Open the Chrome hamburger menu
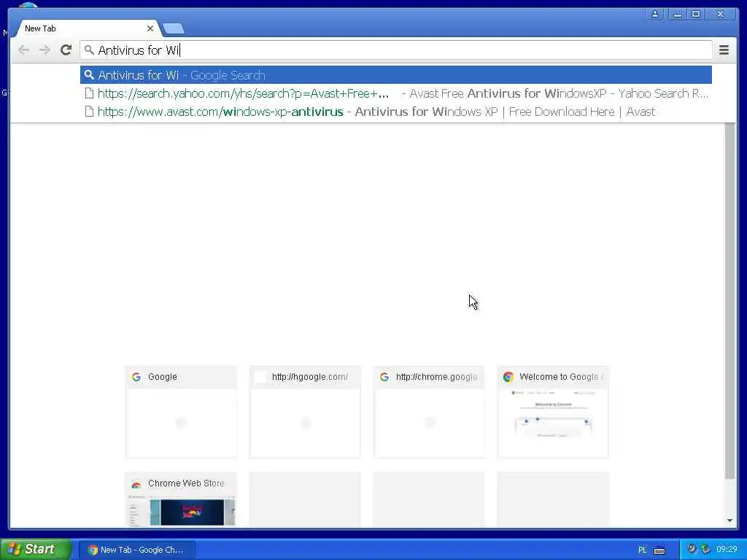 point(724,50)
